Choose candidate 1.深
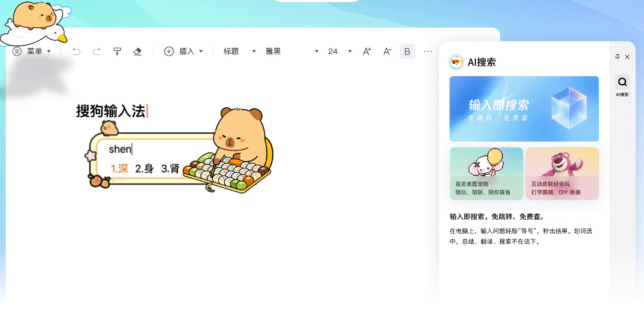Screen dimensions: 644x329 click(119, 168)
